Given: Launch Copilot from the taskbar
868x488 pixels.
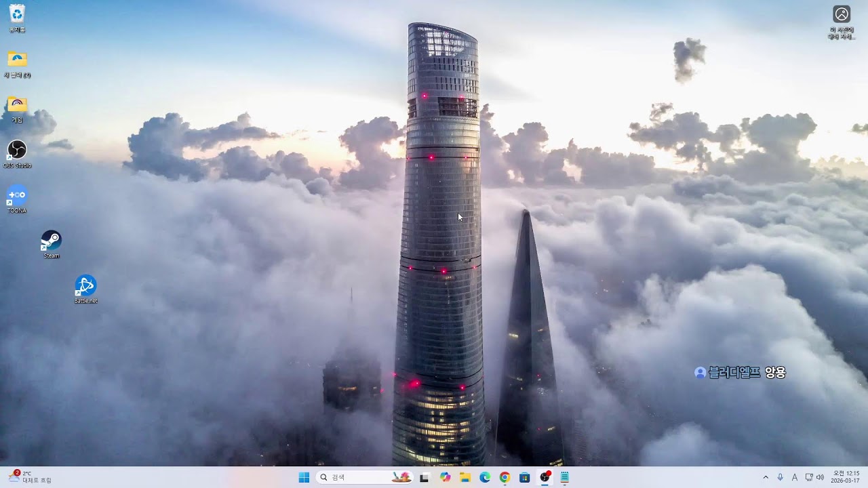Looking at the screenshot, I should [445, 477].
